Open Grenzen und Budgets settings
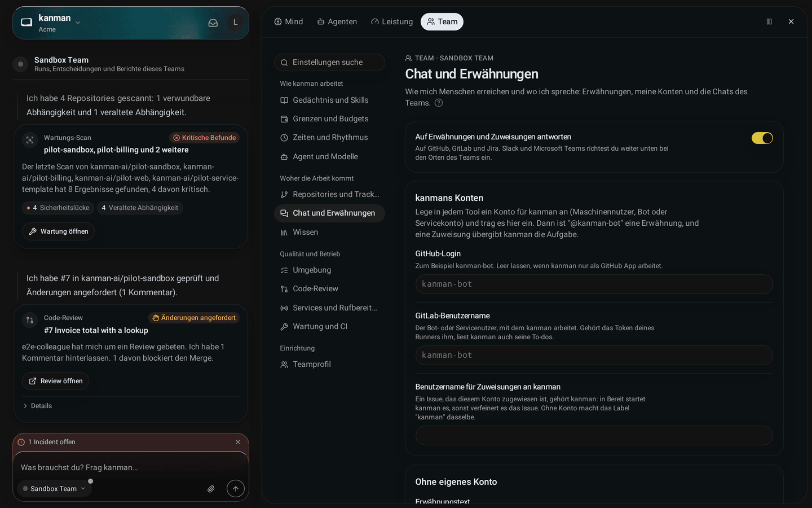The image size is (812, 508). coord(329,119)
